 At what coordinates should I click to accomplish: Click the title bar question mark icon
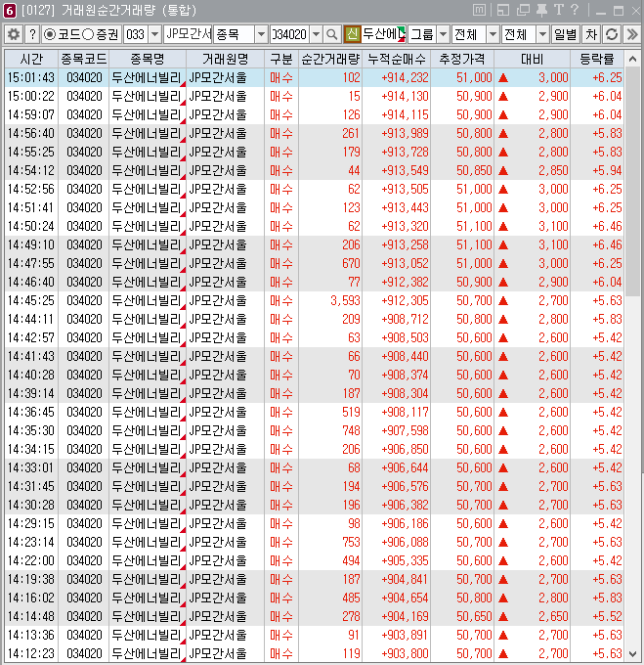tap(575, 10)
